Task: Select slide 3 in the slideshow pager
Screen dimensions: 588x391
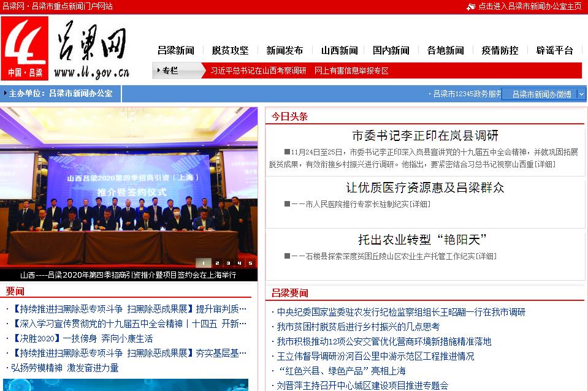Action: pyautogui.click(x=228, y=263)
